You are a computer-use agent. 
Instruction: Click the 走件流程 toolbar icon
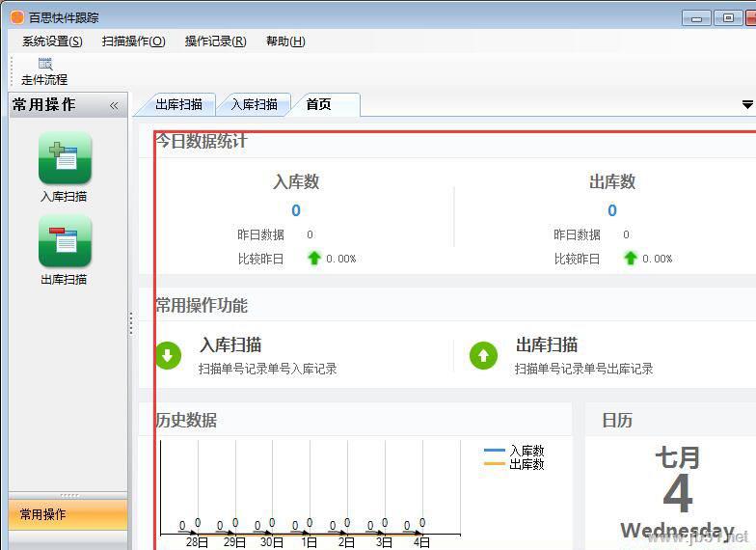(44, 71)
